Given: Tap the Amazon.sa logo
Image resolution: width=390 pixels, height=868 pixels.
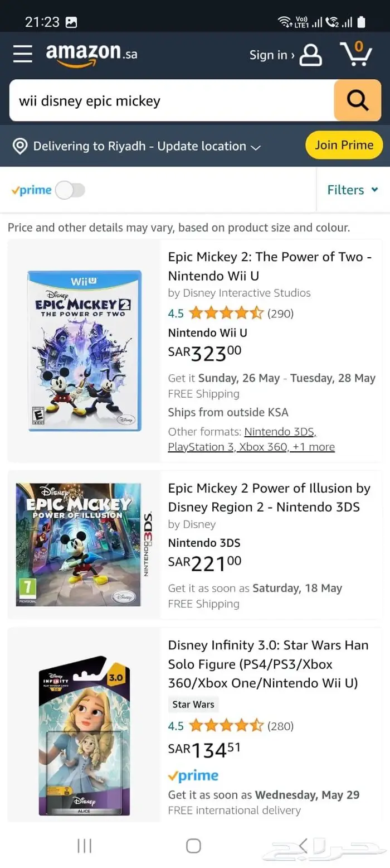Looking at the screenshot, I should (91, 55).
